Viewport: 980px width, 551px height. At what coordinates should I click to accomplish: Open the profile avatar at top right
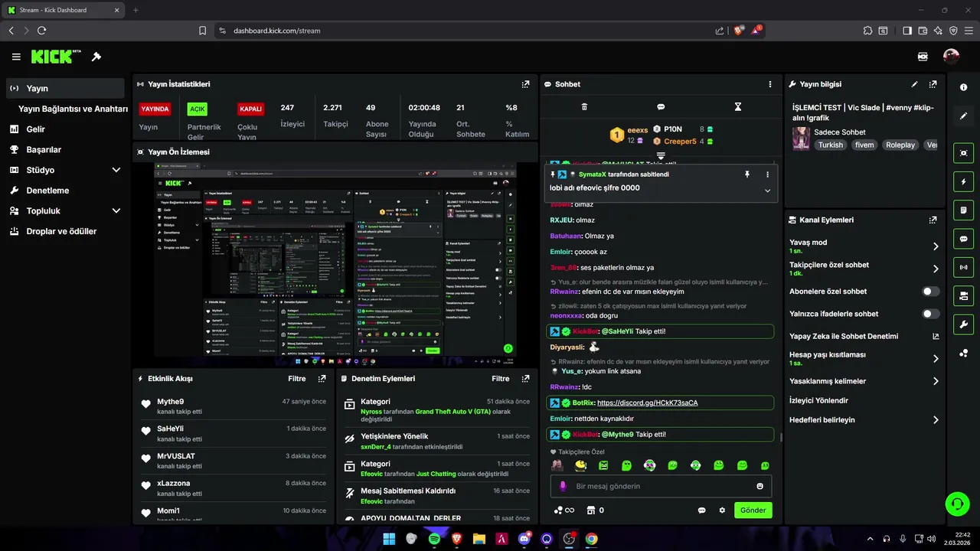tap(951, 57)
